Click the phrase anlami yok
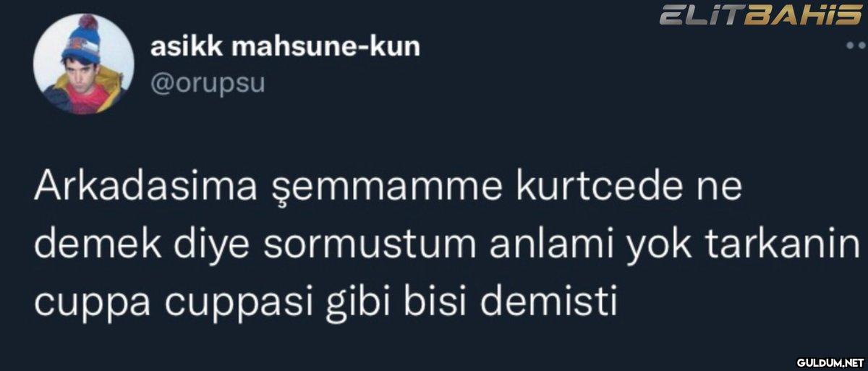The image size is (868, 371). 588,247
